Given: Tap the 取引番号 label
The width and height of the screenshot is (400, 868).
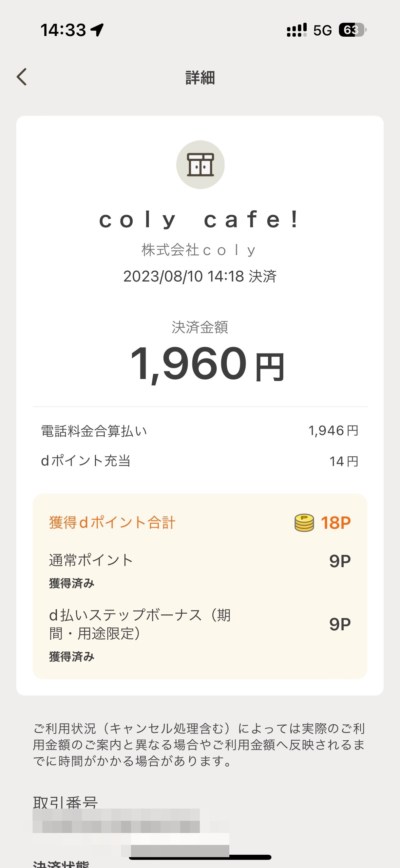Looking at the screenshot, I should point(65,802).
